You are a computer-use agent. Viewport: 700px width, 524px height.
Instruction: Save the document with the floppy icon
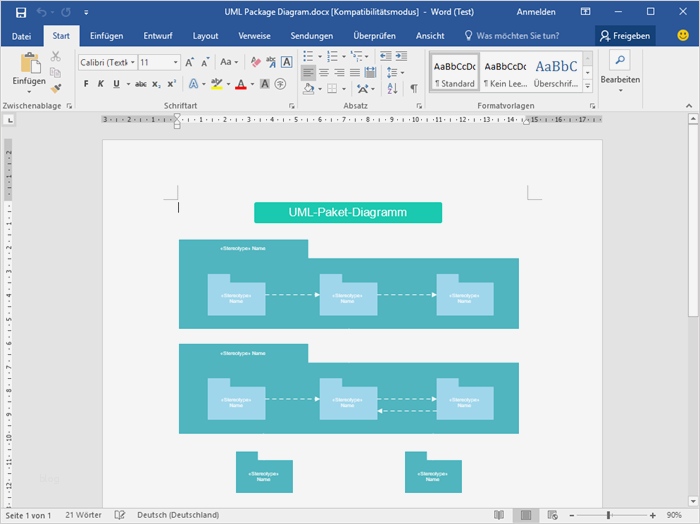21,12
